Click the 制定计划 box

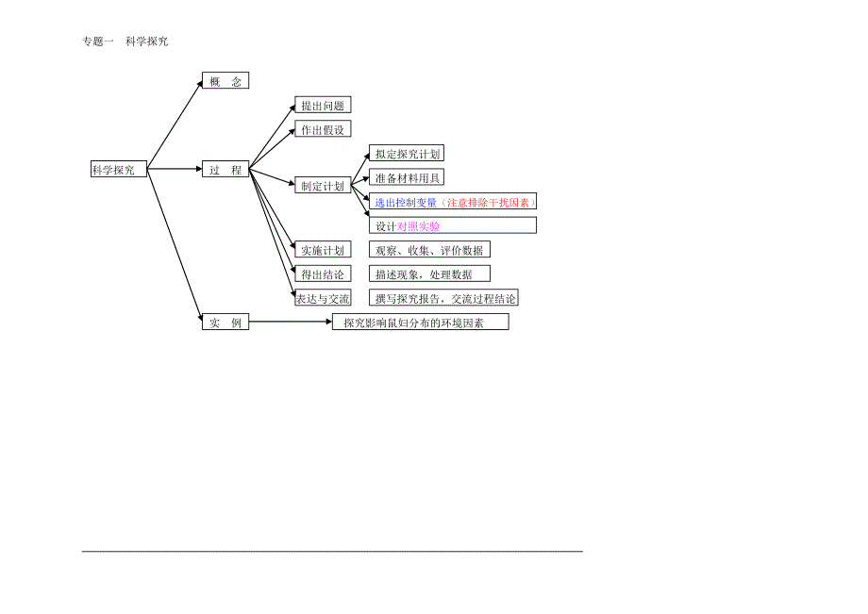[323, 186]
